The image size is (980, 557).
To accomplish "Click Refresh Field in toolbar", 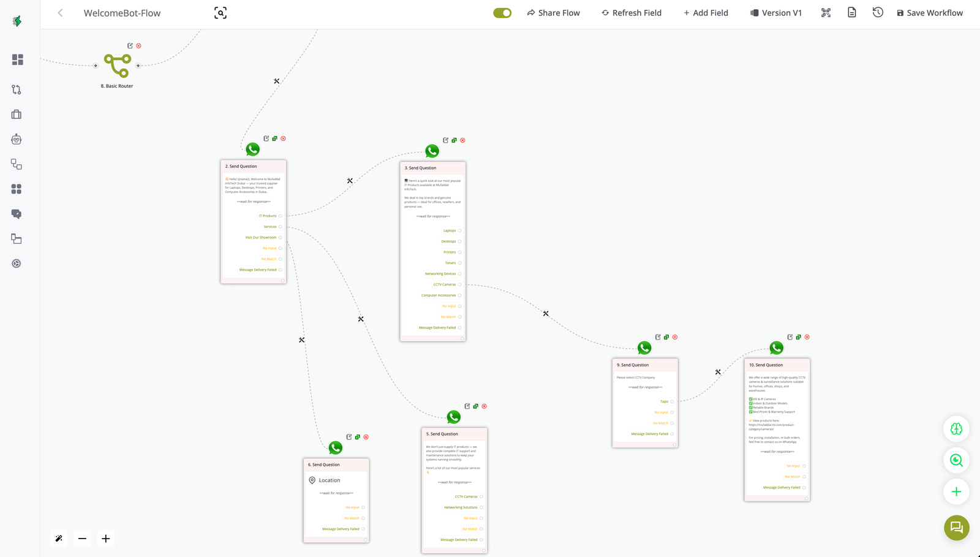I will [631, 13].
